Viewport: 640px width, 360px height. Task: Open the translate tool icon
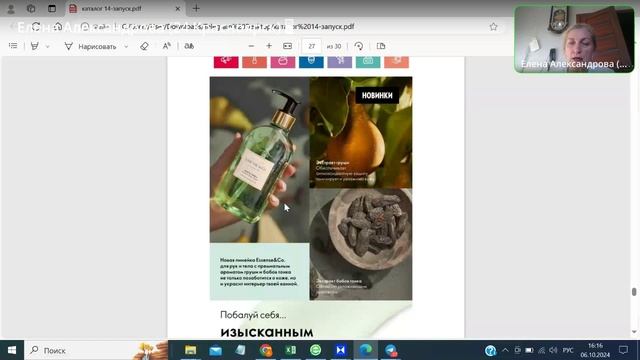[x=189, y=46]
